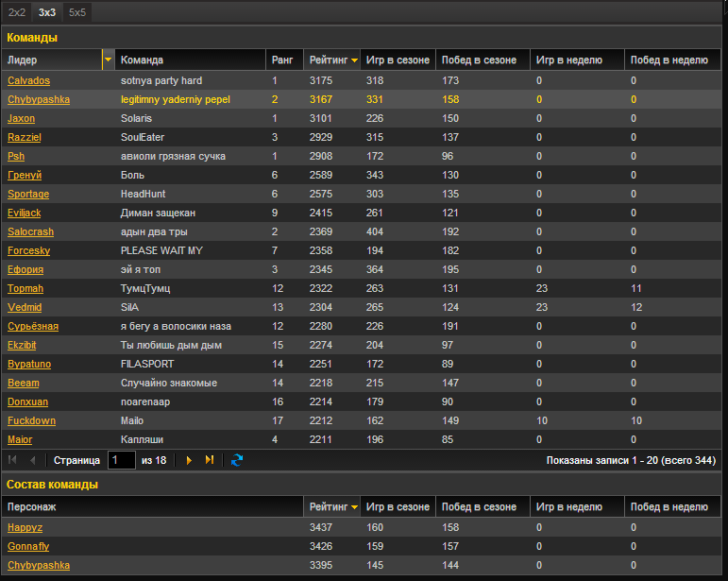This screenshot has height=581, width=728.
Task: Select team name 'Случайно знакомые'
Action: [169, 383]
